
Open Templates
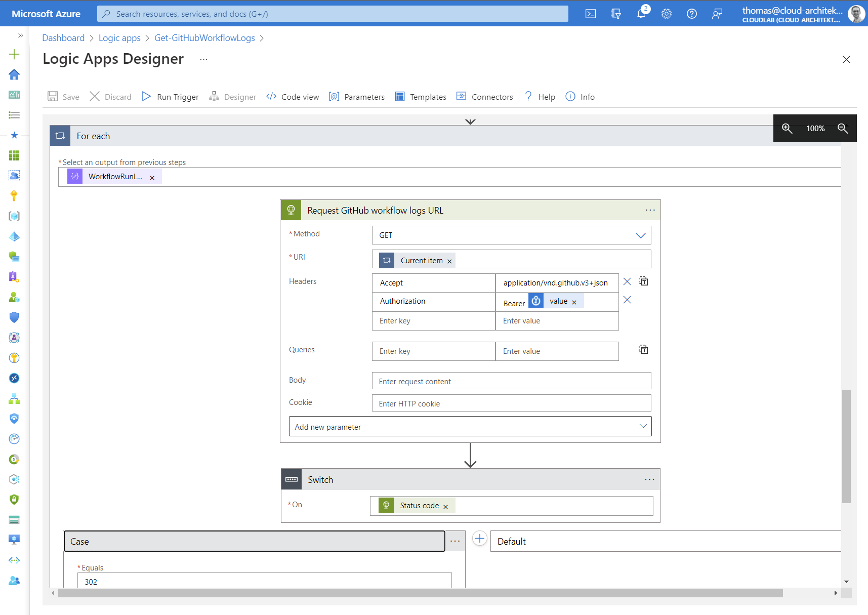point(421,97)
